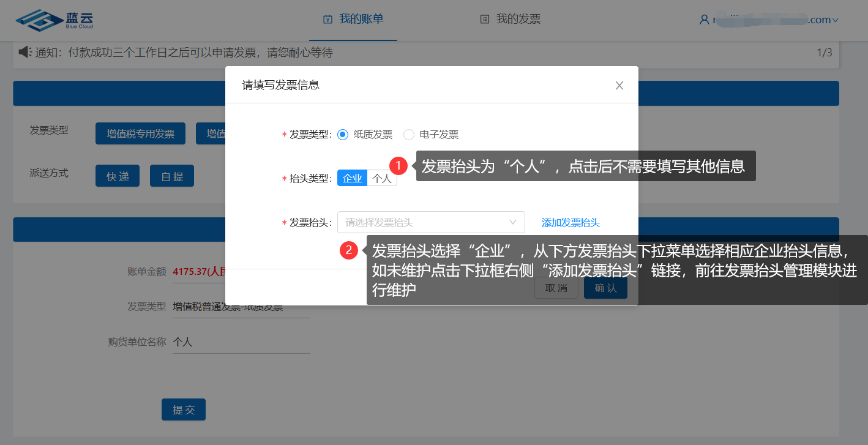Click the red number 2 annotation badge
Screen dimensions: 868x445
click(x=349, y=250)
